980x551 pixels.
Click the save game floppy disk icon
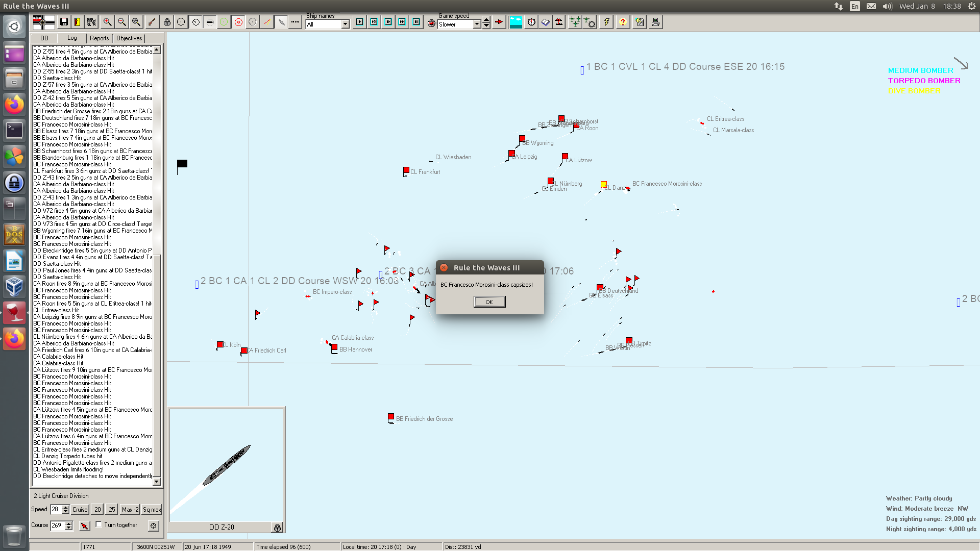pyautogui.click(x=64, y=22)
